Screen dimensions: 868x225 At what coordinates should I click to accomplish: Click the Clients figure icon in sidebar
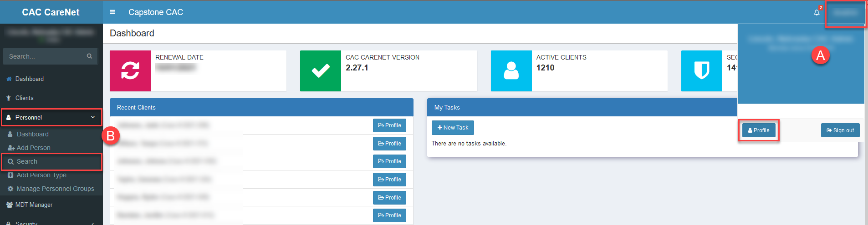(9, 98)
